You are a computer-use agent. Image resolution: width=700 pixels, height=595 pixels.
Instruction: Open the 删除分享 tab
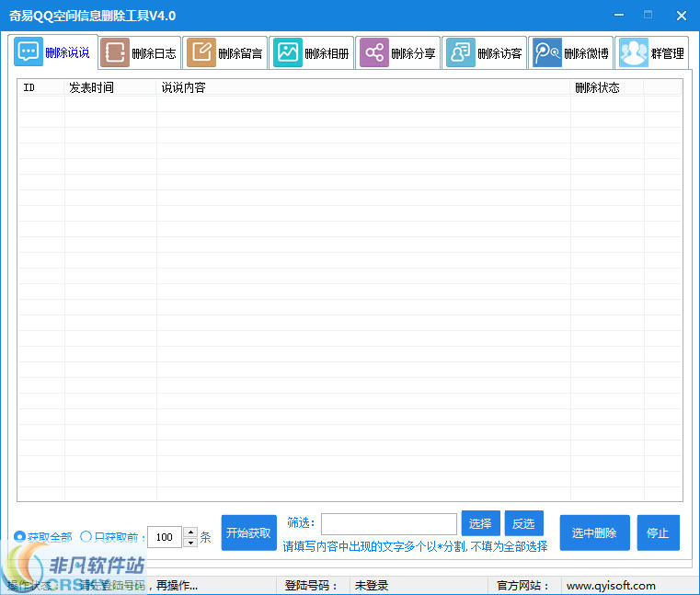click(398, 52)
